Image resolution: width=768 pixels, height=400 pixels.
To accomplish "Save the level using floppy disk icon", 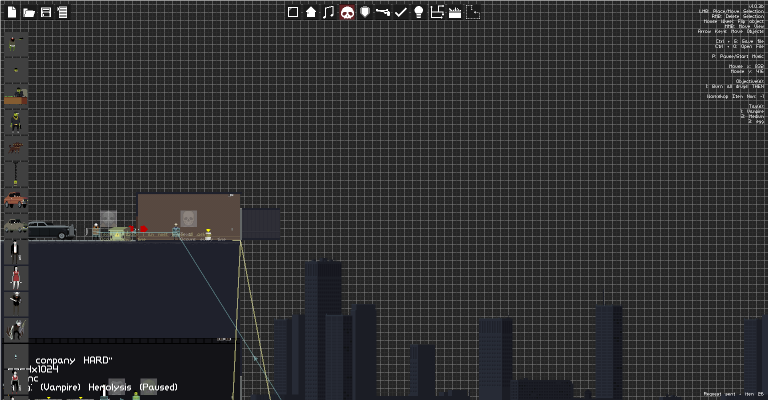I will tap(46, 12).
